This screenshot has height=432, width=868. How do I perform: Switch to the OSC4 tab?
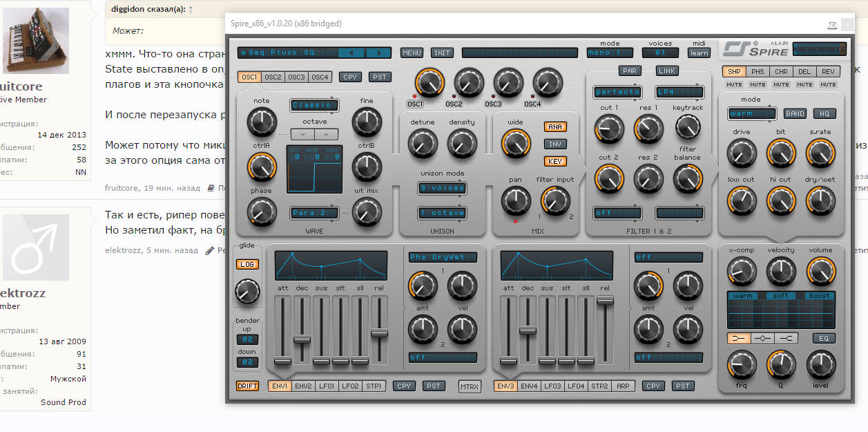coord(320,77)
